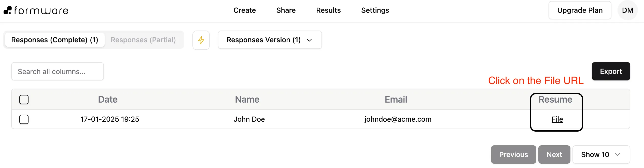Toggle the select-all header checkbox

coord(24,100)
